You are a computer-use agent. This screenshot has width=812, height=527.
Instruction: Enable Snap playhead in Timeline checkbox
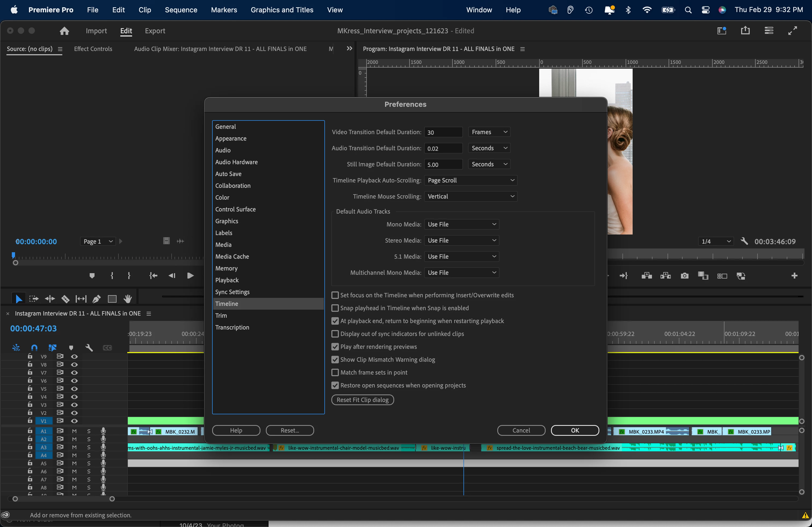[x=335, y=308]
